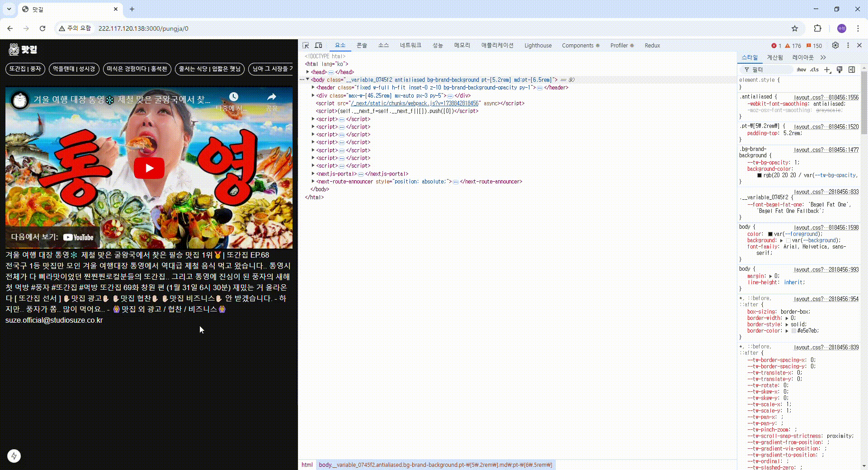The height and width of the screenshot is (470, 868).
Task: Click the 176 warnings indicator
Action: click(793, 46)
